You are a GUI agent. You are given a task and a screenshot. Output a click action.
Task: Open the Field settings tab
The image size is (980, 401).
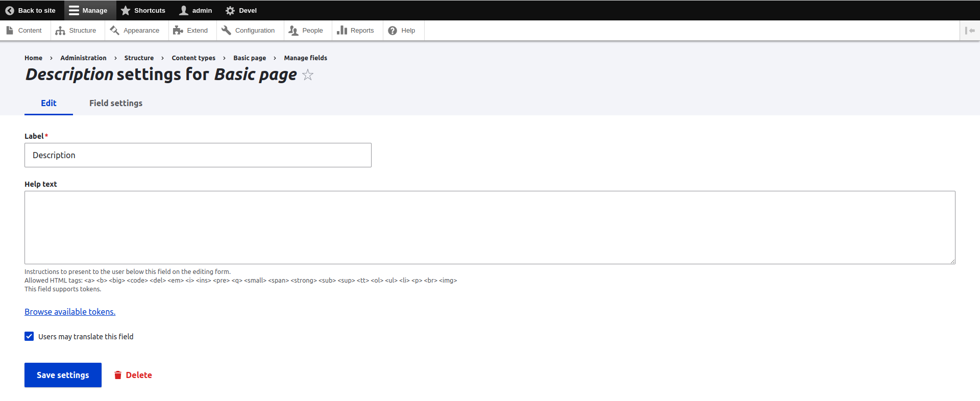[116, 103]
